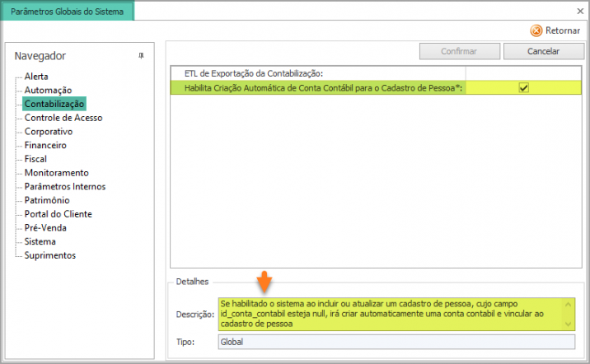The width and height of the screenshot is (590, 364).
Task: Click the Navegador panel title
Action: click(x=40, y=56)
